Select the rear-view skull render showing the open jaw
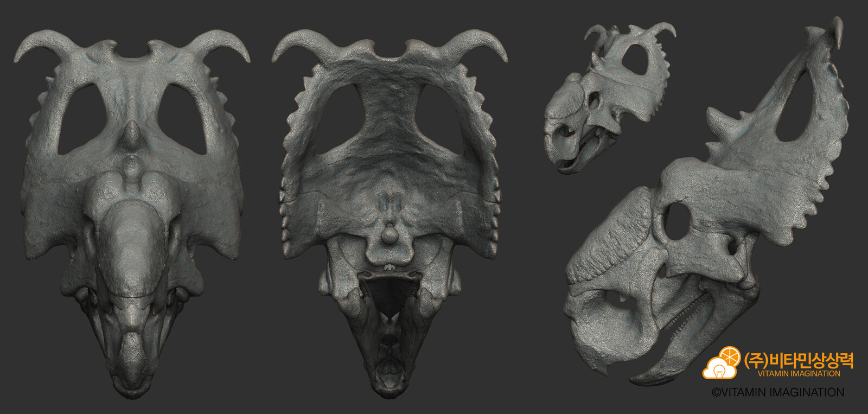Image resolution: width=868 pixels, height=414 pixels. coord(390,214)
